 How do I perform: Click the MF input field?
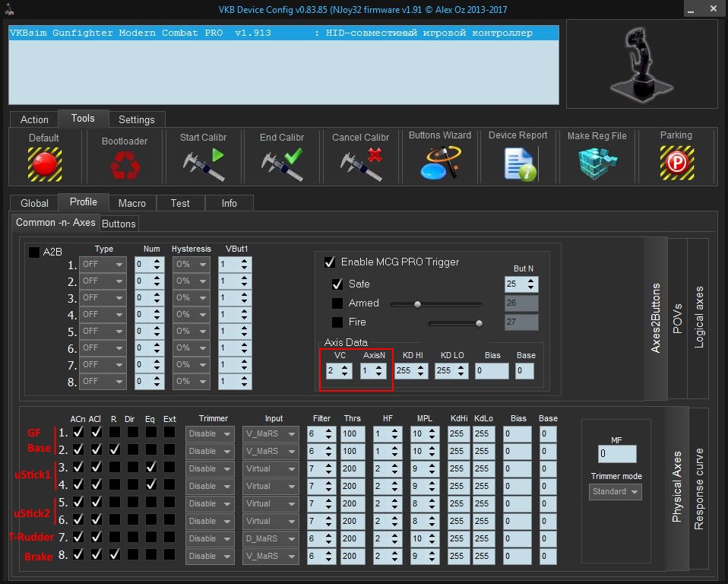pos(616,454)
